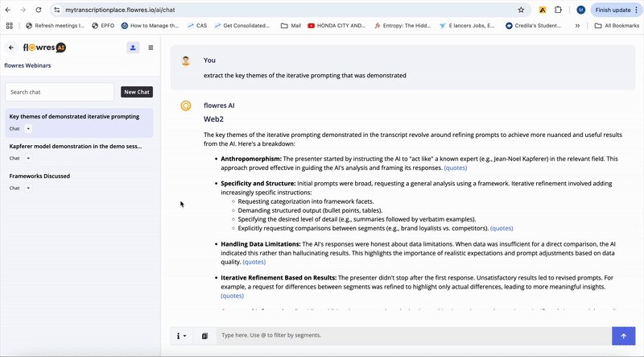Click the address bar URL

coord(120,10)
